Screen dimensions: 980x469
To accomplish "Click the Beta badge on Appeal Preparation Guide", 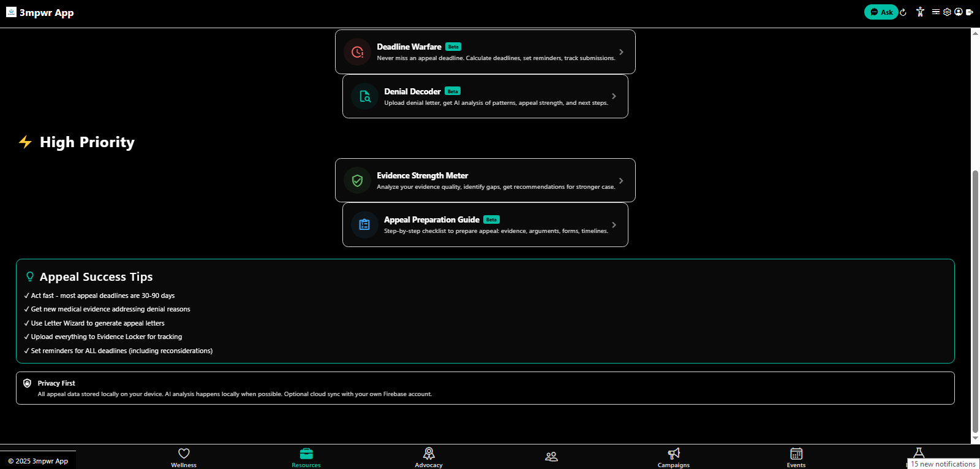I will (x=491, y=219).
